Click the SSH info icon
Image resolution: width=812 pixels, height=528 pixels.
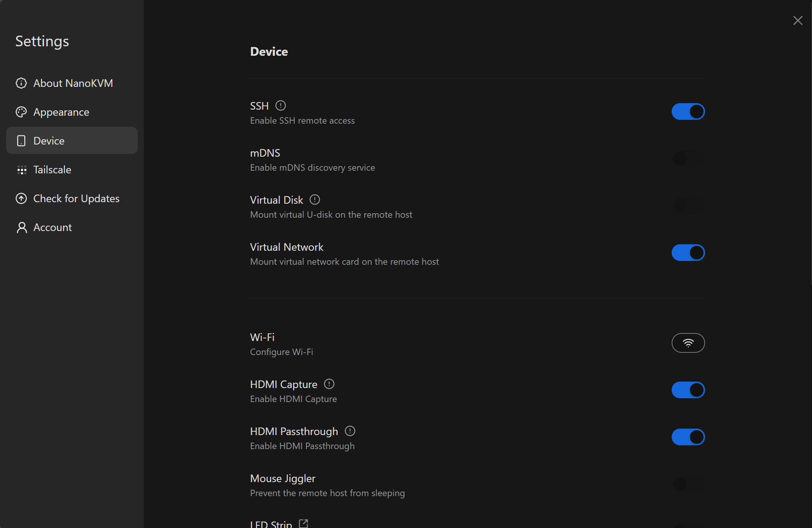click(x=280, y=105)
